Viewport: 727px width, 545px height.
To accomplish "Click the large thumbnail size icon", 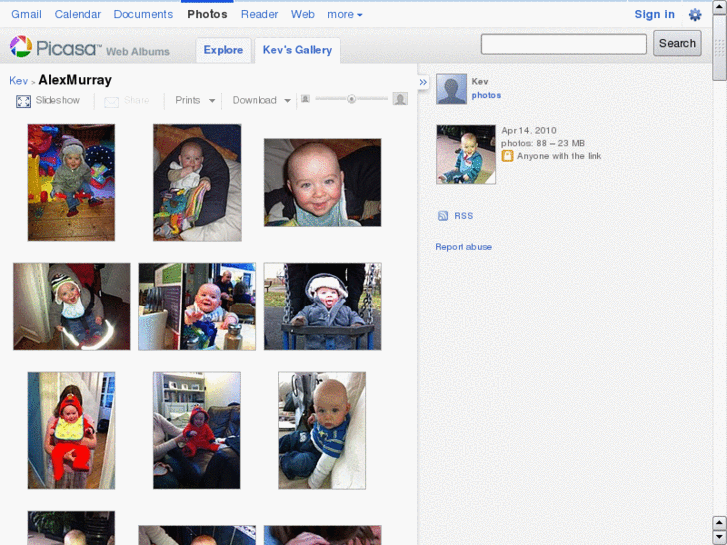I will [400, 99].
